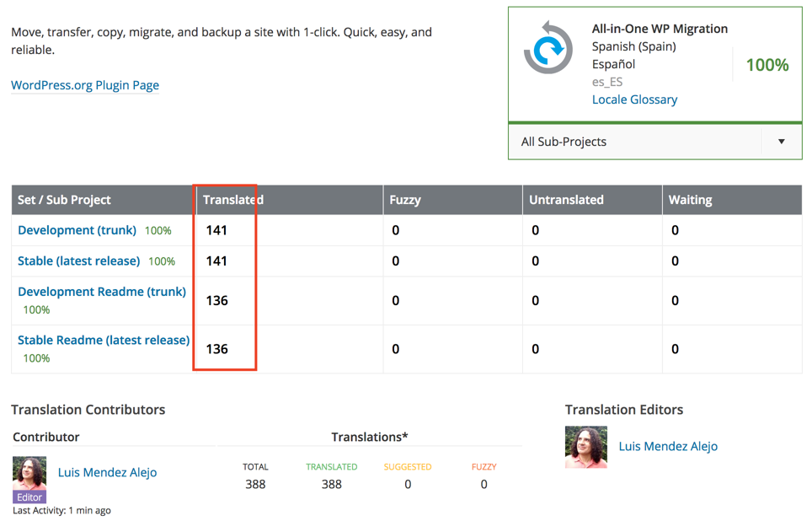Open Development Readme (trunk) sub project

click(102, 292)
